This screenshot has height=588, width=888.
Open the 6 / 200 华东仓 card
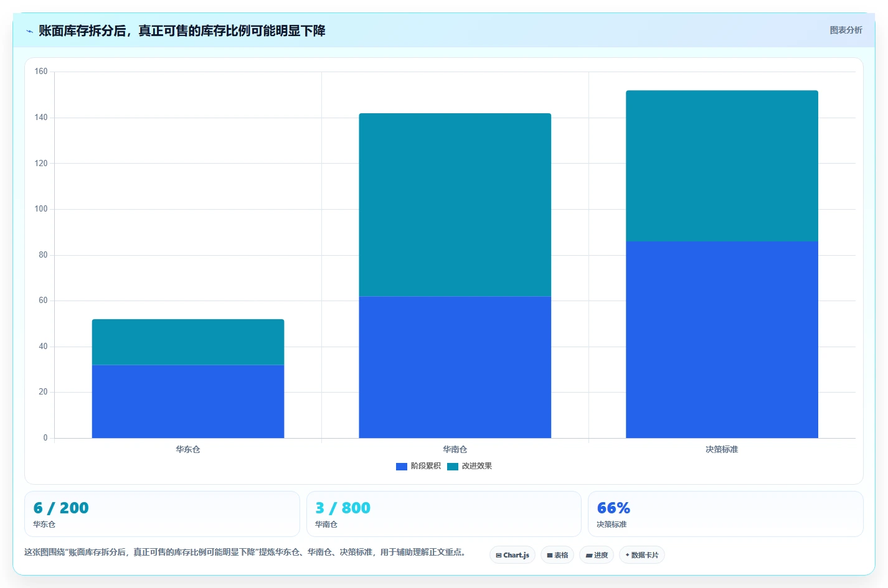pyautogui.click(x=162, y=514)
